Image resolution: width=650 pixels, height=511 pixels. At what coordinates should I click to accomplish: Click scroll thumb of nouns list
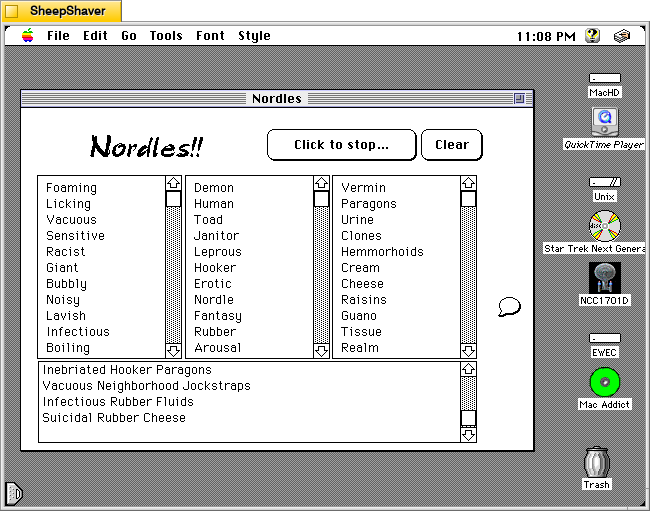pyautogui.click(x=468, y=199)
